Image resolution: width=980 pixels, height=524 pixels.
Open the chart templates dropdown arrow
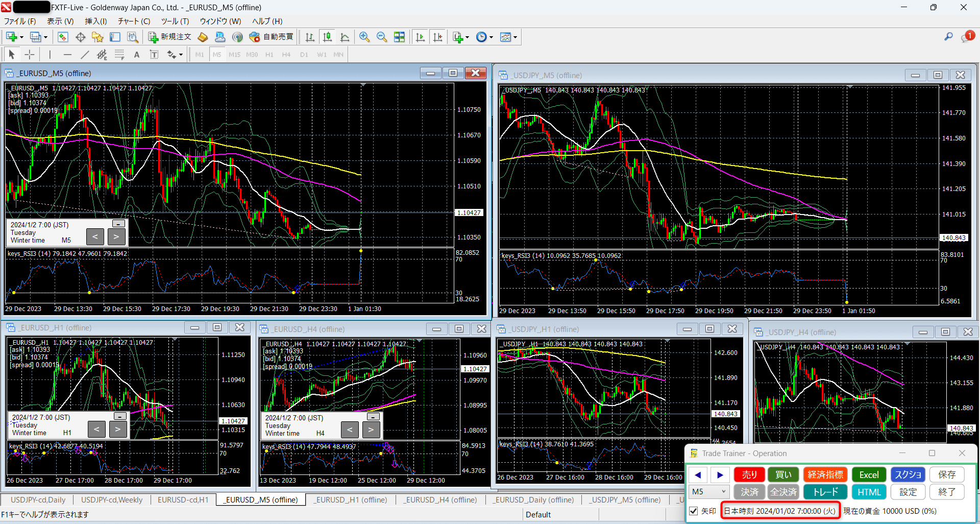[514, 37]
